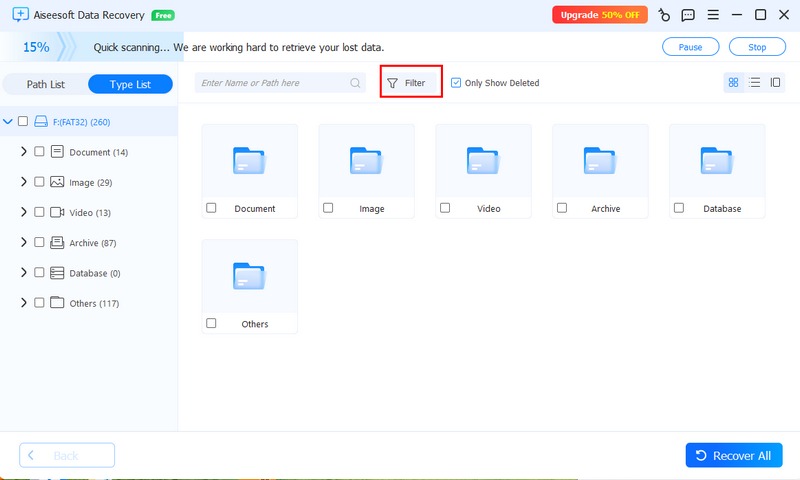Viewport: 800px width, 480px height.
Task: Switch to detail preview view
Action: click(x=775, y=83)
